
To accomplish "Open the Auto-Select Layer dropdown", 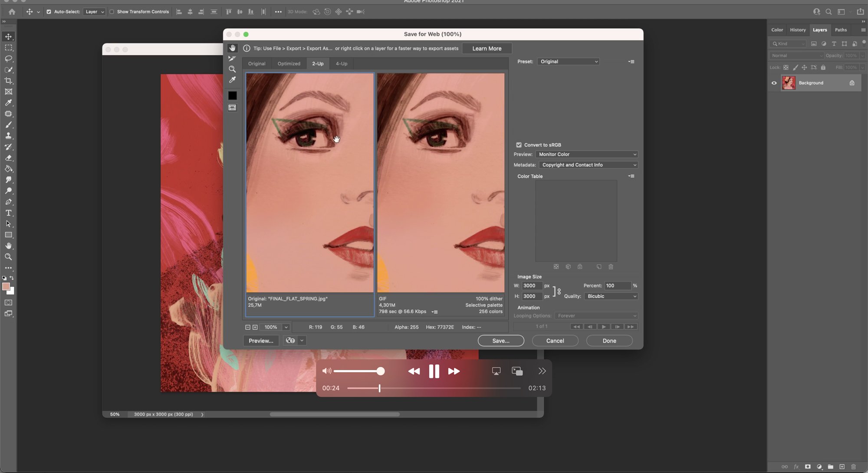I will 95,12.
